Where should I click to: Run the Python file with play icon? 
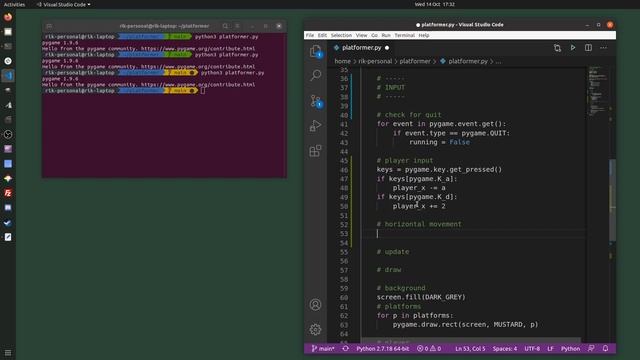(573, 48)
